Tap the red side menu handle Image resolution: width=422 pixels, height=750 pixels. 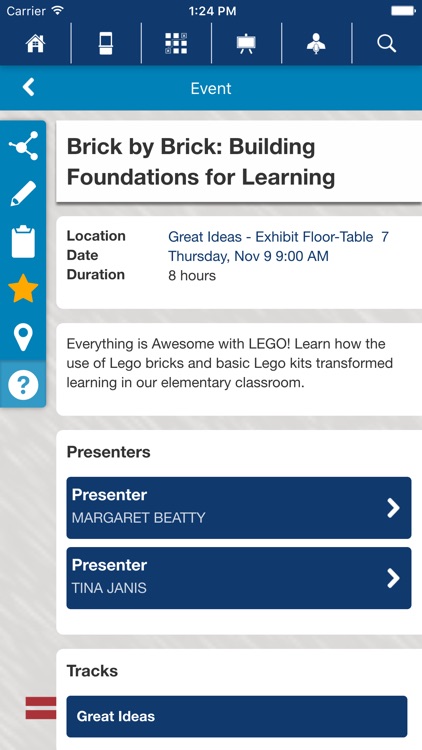tap(41, 708)
